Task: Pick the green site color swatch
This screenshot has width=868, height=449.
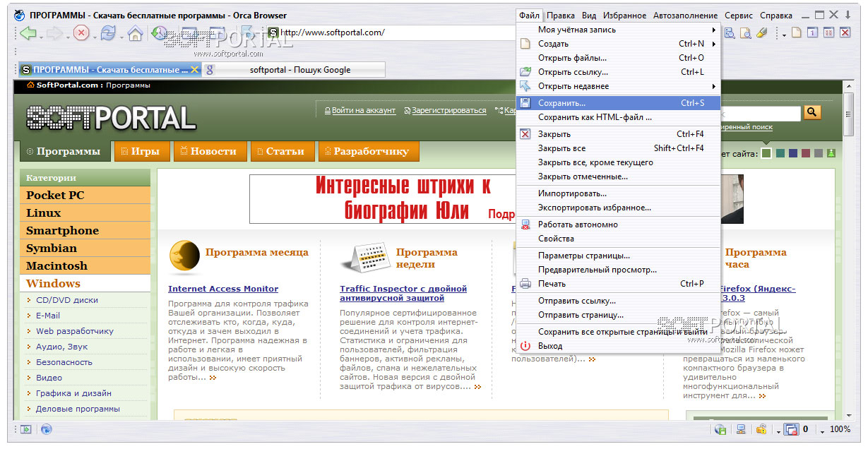Action: 767,153
